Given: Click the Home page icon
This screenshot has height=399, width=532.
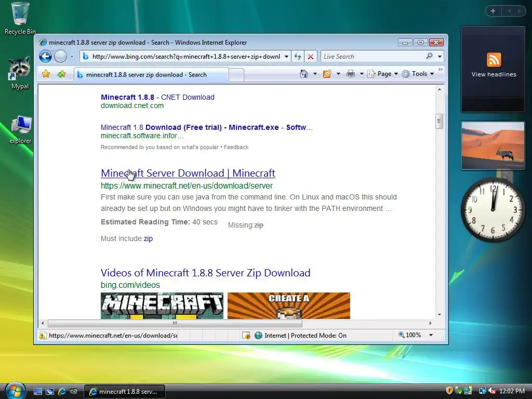Looking at the screenshot, I should (x=304, y=74).
